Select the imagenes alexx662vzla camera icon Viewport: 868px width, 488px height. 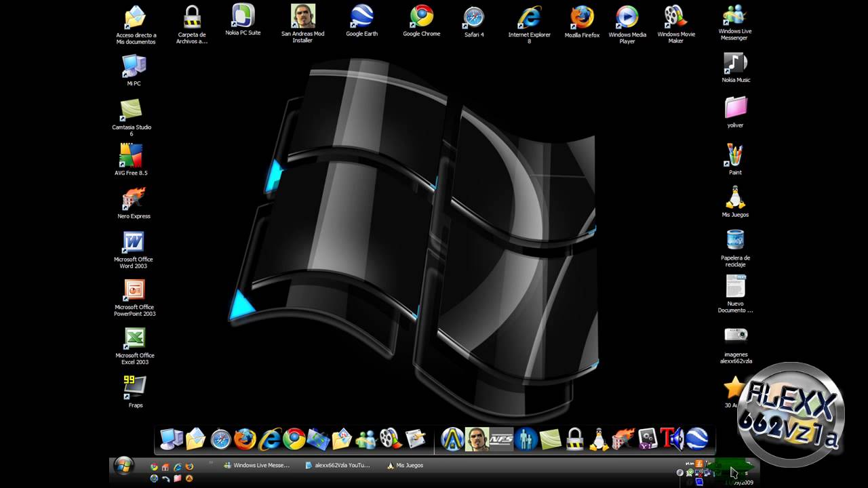point(736,345)
